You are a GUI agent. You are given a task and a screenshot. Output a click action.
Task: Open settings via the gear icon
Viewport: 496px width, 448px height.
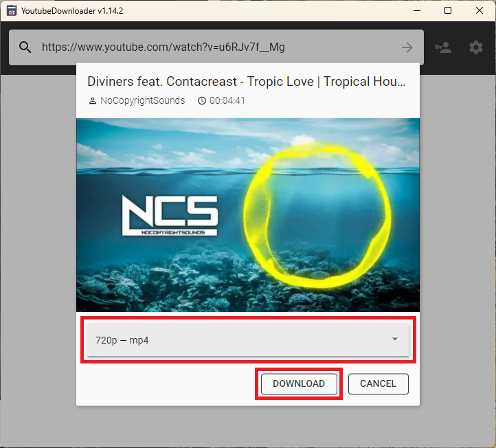coord(476,47)
